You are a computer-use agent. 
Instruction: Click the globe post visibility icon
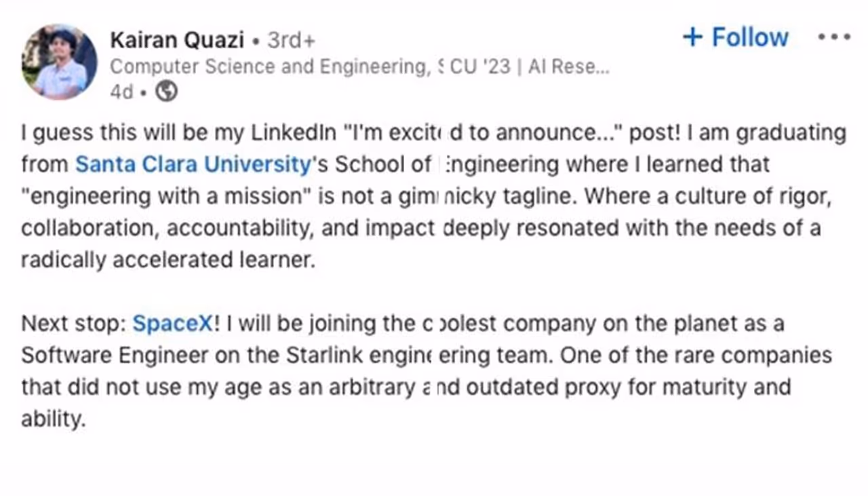tap(167, 92)
